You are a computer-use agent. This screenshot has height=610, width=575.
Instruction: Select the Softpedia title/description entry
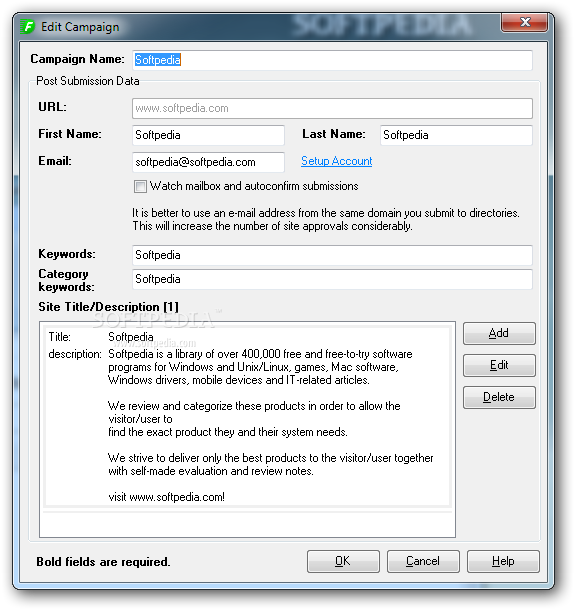click(x=247, y=417)
